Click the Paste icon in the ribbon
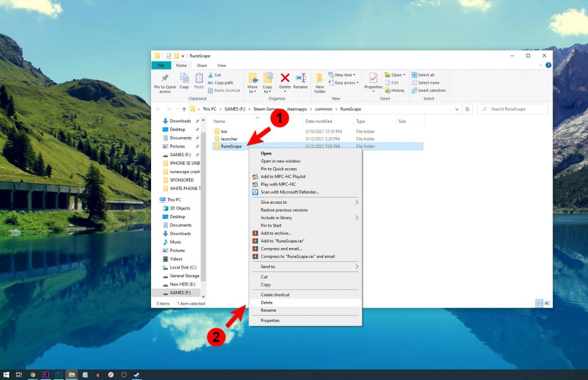 199,78
